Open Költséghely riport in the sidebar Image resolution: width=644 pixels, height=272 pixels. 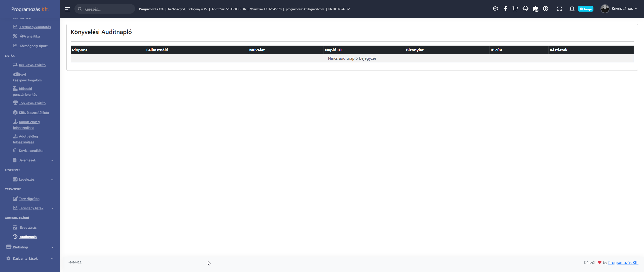pyautogui.click(x=33, y=46)
